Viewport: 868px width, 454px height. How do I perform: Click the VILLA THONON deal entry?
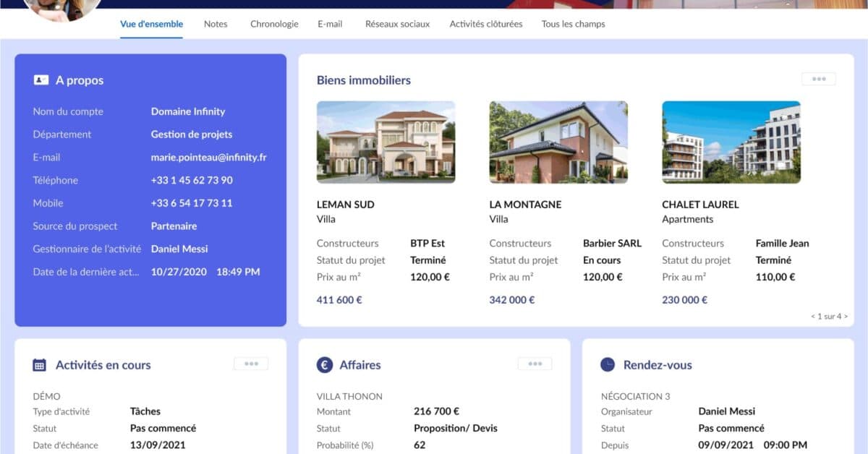pyautogui.click(x=349, y=396)
